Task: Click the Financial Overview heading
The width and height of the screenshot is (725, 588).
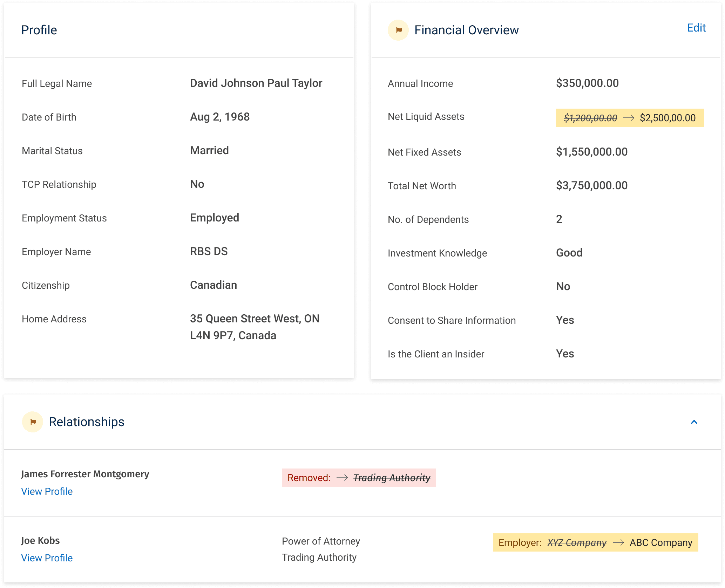Action: pyautogui.click(x=466, y=30)
